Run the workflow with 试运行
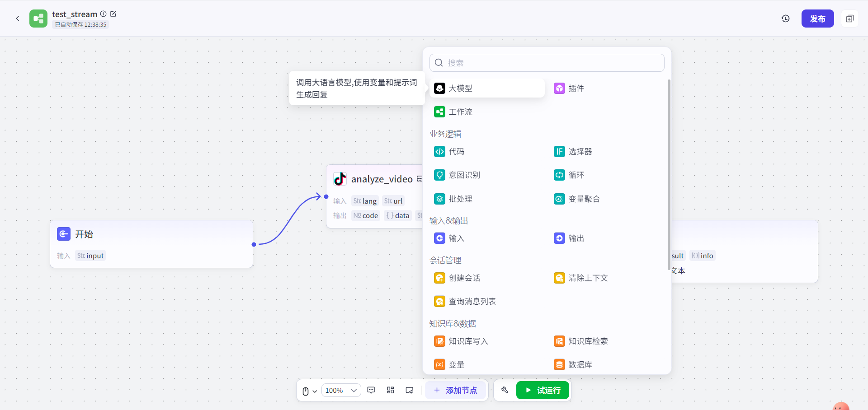The image size is (868, 410). point(542,390)
